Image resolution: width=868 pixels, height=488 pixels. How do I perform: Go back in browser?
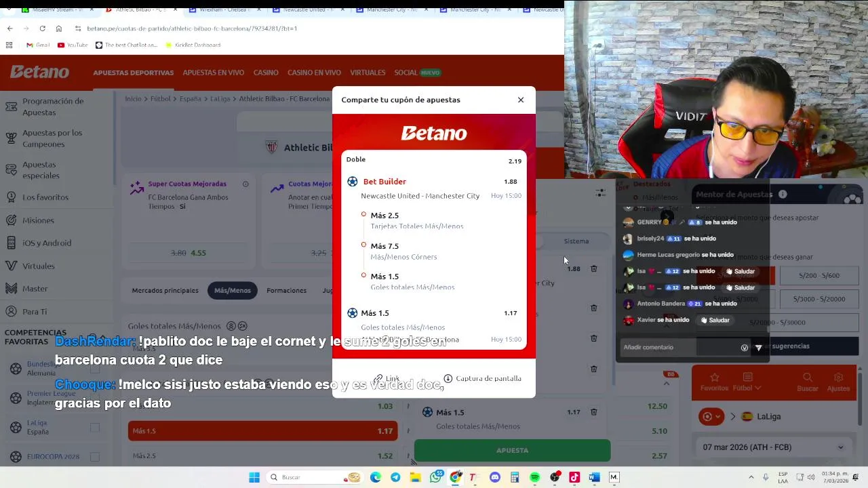(9, 28)
